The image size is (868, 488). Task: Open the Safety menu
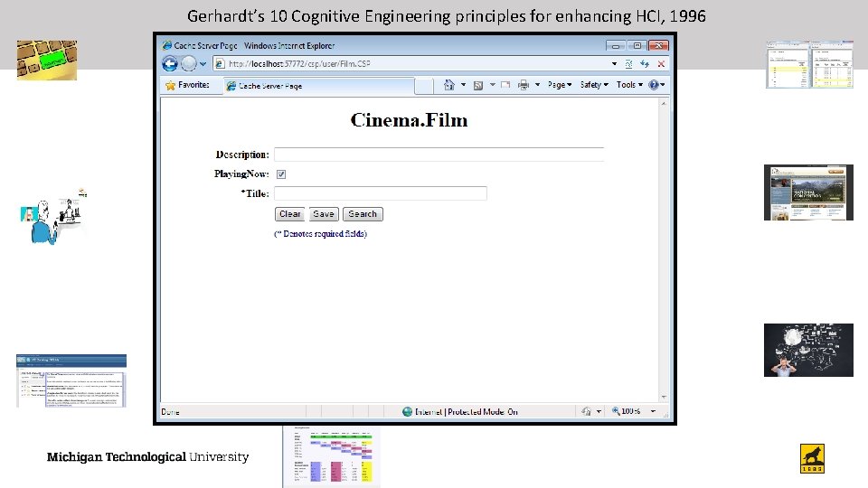(x=594, y=85)
